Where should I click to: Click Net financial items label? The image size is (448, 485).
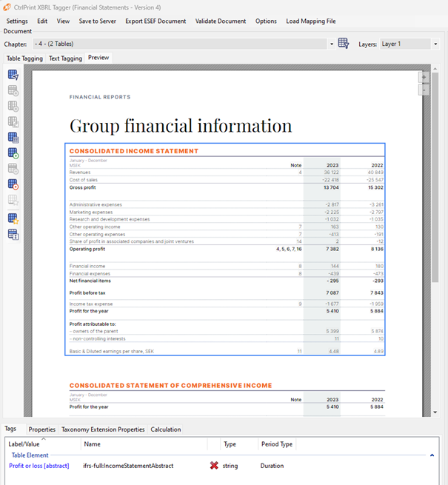point(90,281)
